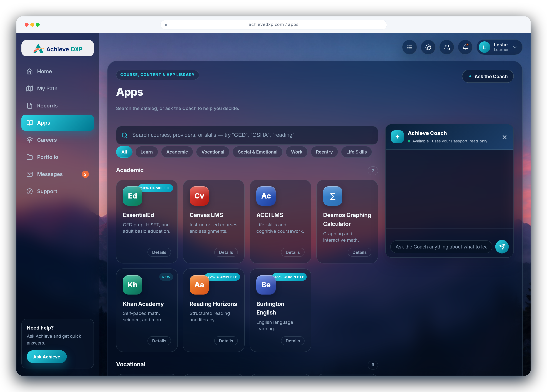Open Details for EssentialEd

(x=159, y=252)
